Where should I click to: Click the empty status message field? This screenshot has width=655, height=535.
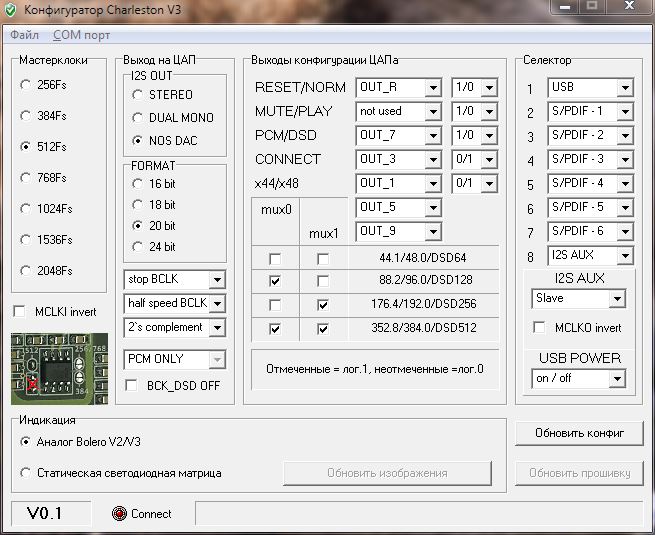point(419,513)
